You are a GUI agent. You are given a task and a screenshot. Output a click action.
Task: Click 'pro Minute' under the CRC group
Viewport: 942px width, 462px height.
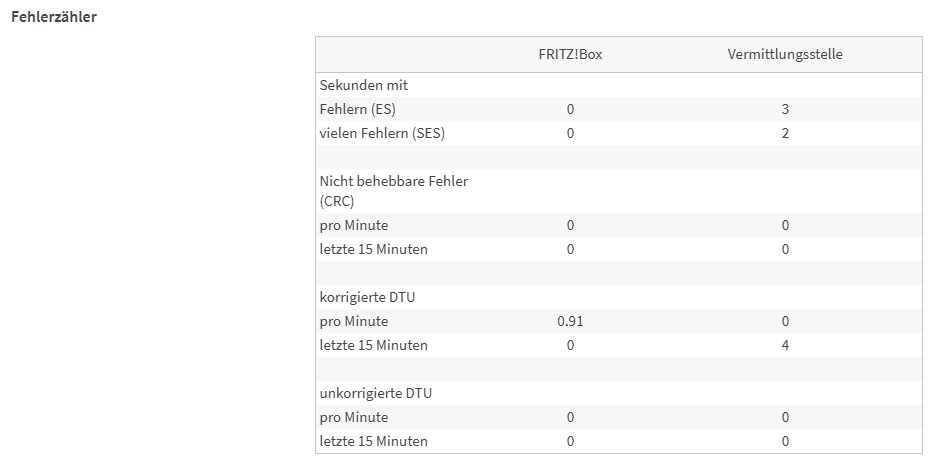(354, 225)
